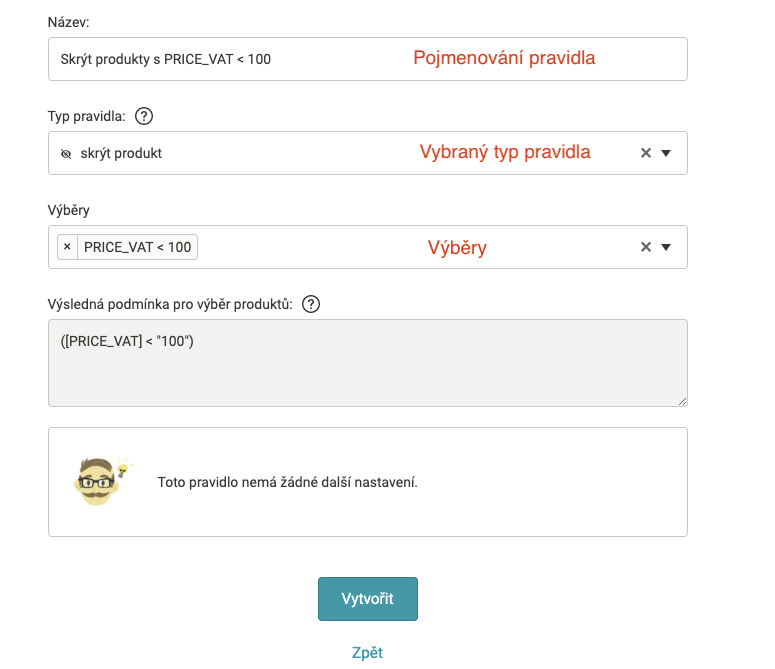
Task: Remove the PRICE_VAT < 100 tag
Action: pyautogui.click(x=67, y=247)
